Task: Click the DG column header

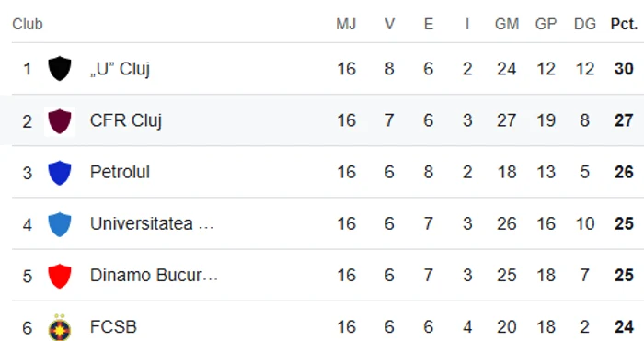Action: tap(585, 24)
